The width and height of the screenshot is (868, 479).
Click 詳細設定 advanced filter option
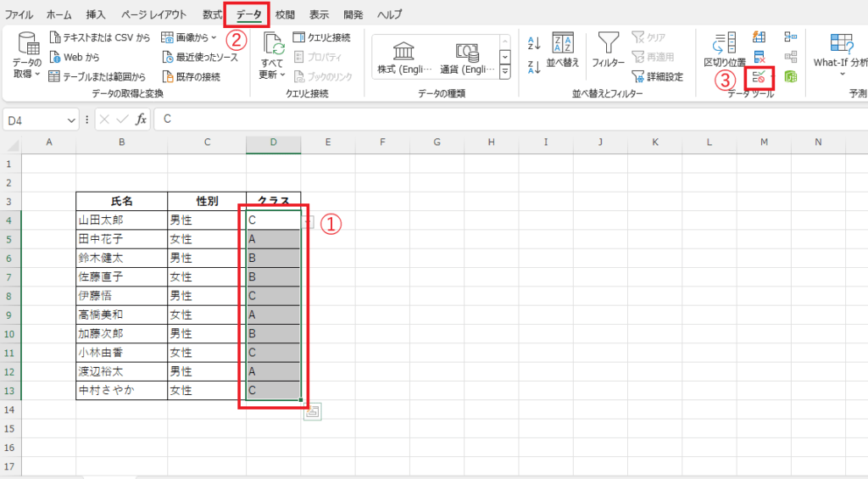(658, 76)
